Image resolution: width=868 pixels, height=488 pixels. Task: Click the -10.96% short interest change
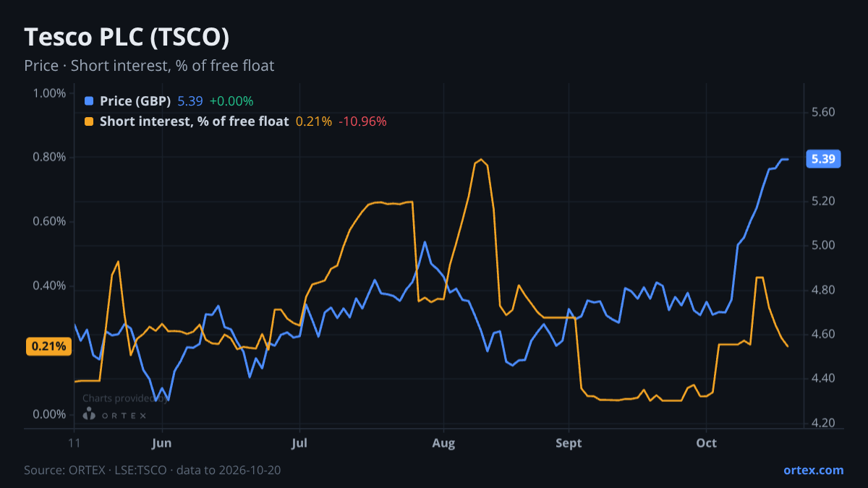363,121
